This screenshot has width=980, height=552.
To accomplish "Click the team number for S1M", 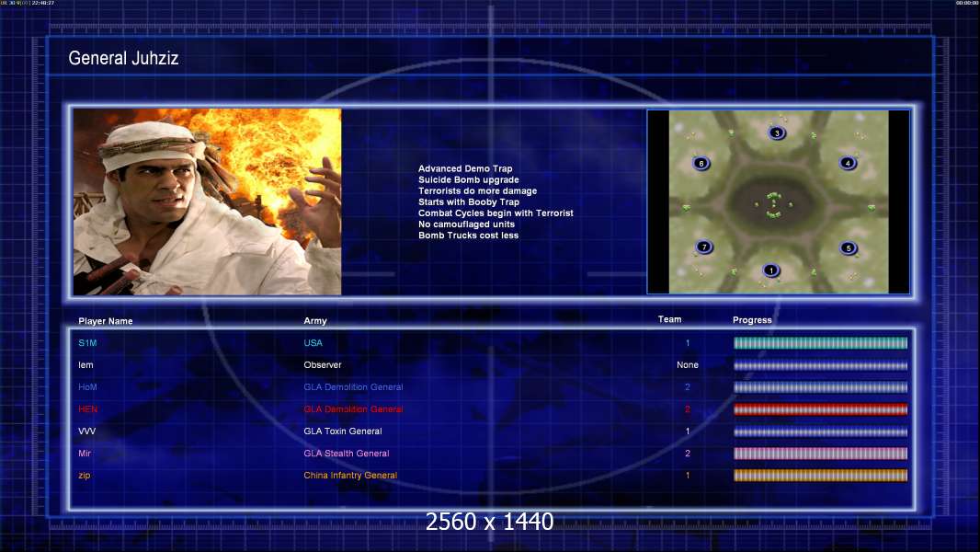I will (688, 342).
